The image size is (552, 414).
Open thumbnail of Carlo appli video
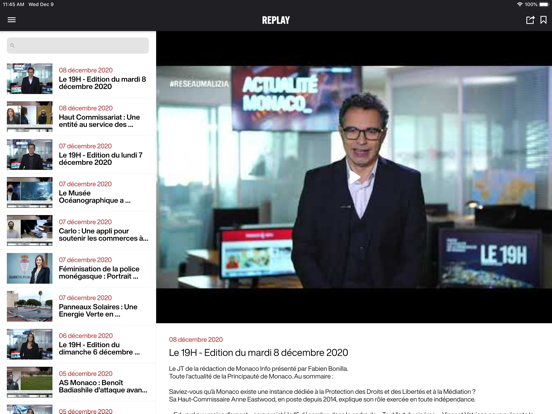click(30, 230)
